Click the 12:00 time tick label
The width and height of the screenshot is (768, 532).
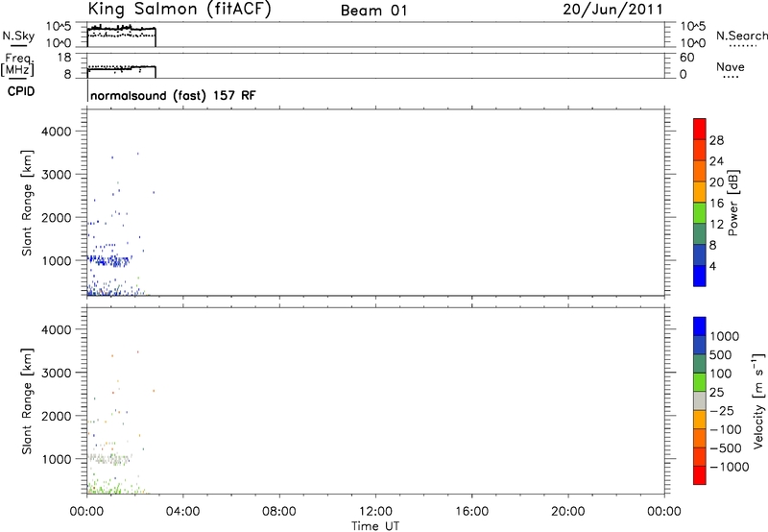tap(375, 512)
